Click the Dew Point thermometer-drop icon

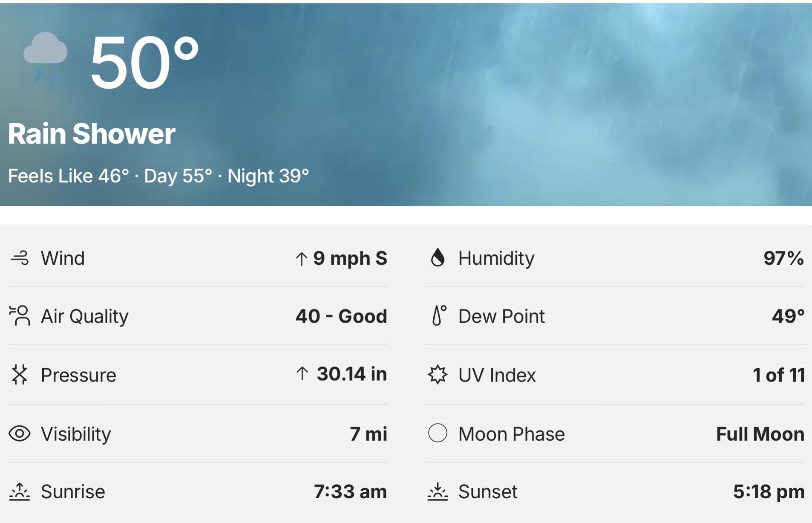point(438,316)
